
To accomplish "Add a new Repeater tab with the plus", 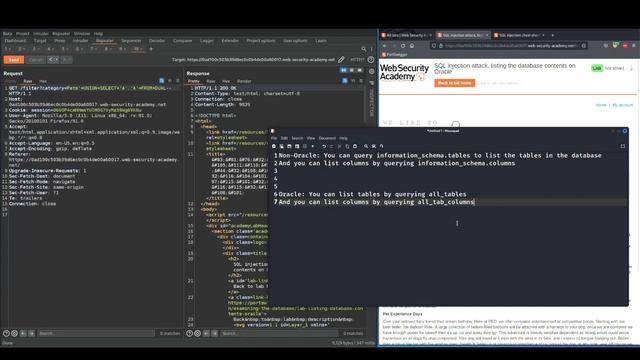I will pyautogui.click(x=151, y=49).
